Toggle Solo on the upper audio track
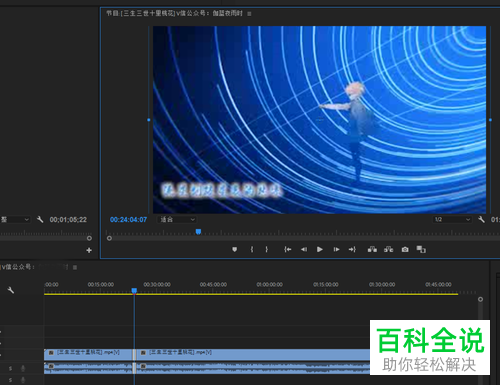The image size is (500, 385). (10, 368)
